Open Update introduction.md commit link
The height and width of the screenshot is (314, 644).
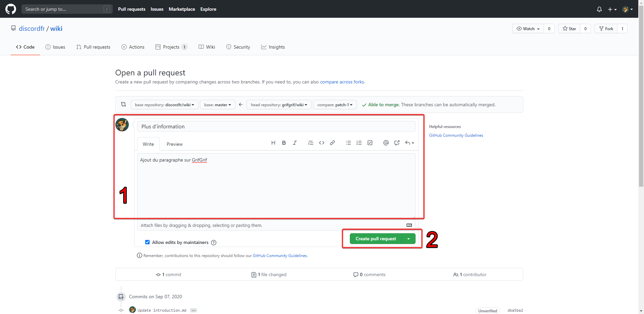(162, 310)
